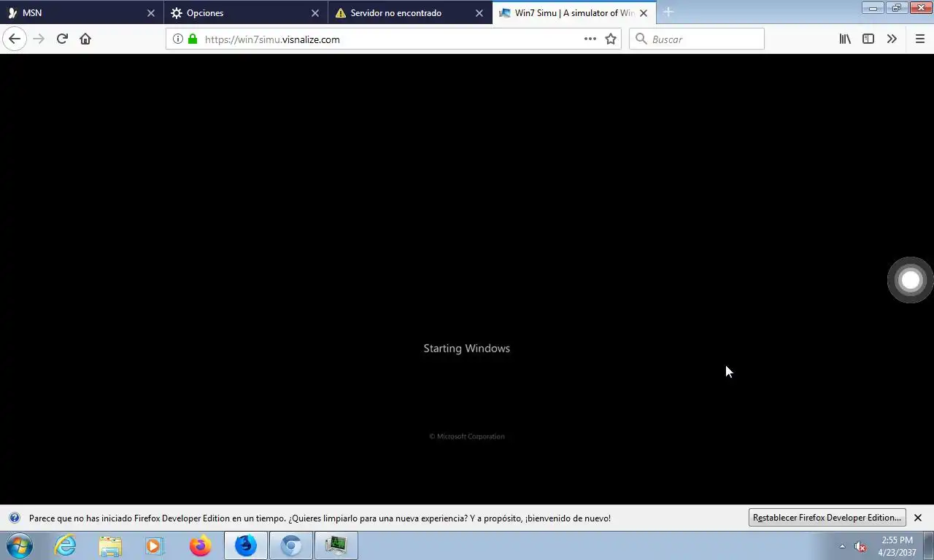Expand more tools overflow chevron
This screenshot has height=560, width=934.
(x=892, y=39)
